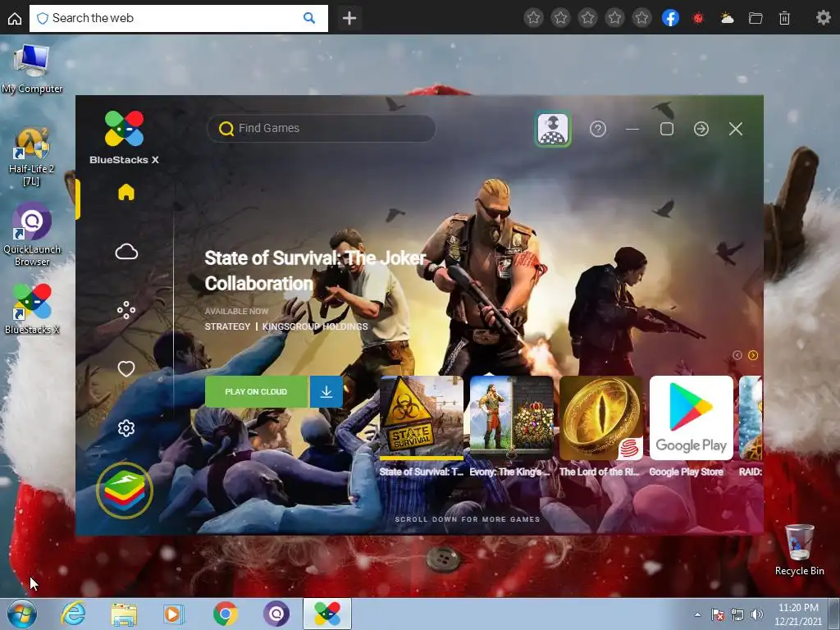Click the SCROLL DOWN FOR MORE GAMES text
Viewport: 840px width, 630px height.
click(467, 519)
